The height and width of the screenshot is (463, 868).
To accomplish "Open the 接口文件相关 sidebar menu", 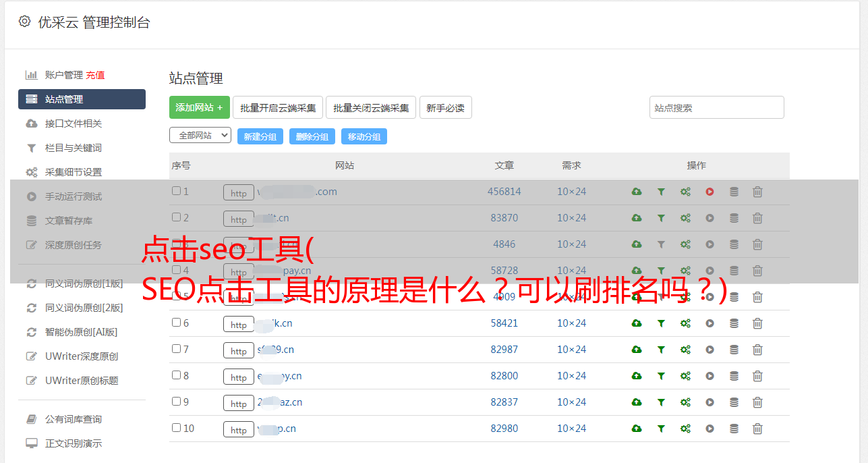I will pos(73,124).
